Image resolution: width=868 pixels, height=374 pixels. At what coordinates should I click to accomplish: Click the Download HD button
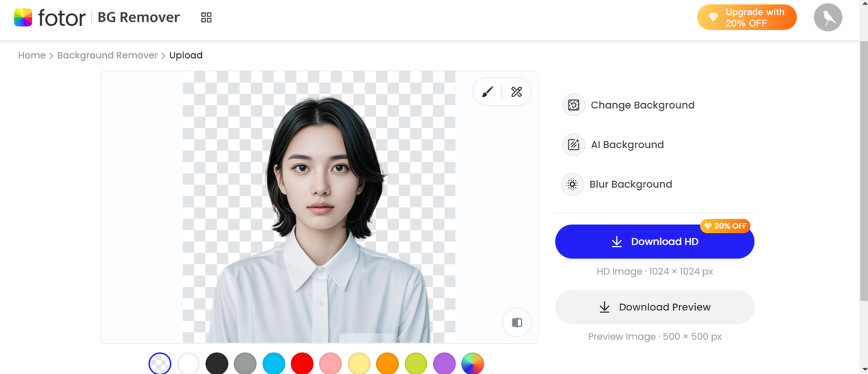click(654, 242)
